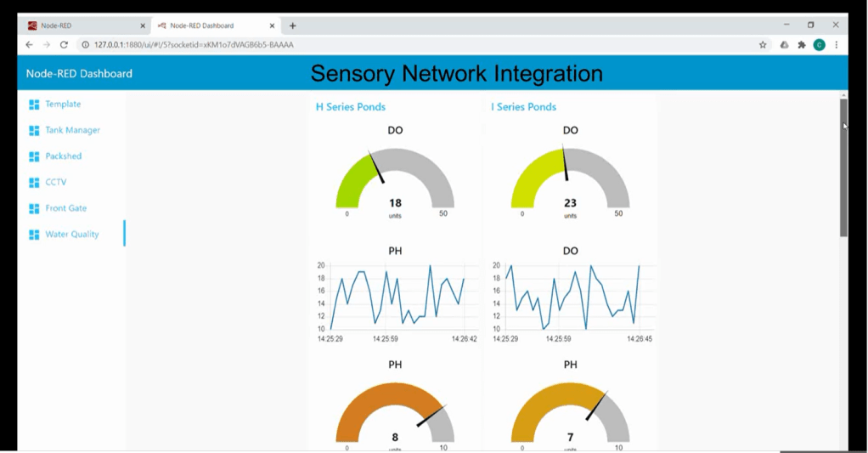
Task: Open the Tank Manager page
Action: click(72, 131)
